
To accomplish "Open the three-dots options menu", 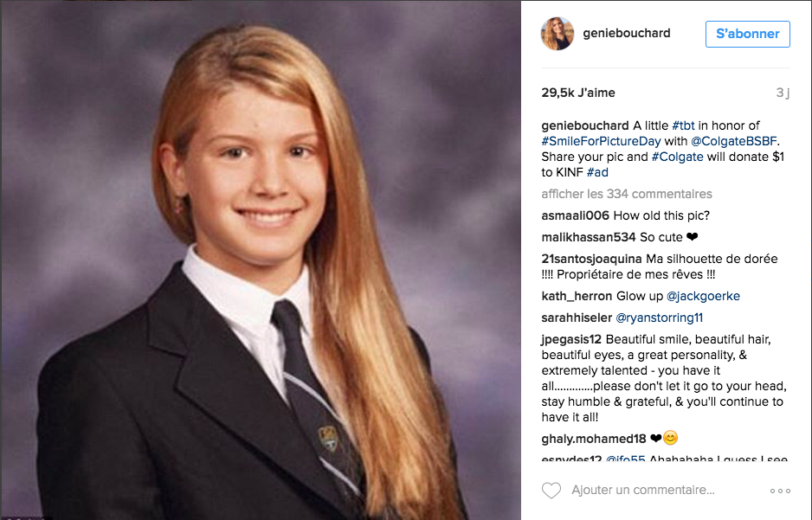I will (x=780, y=491).
